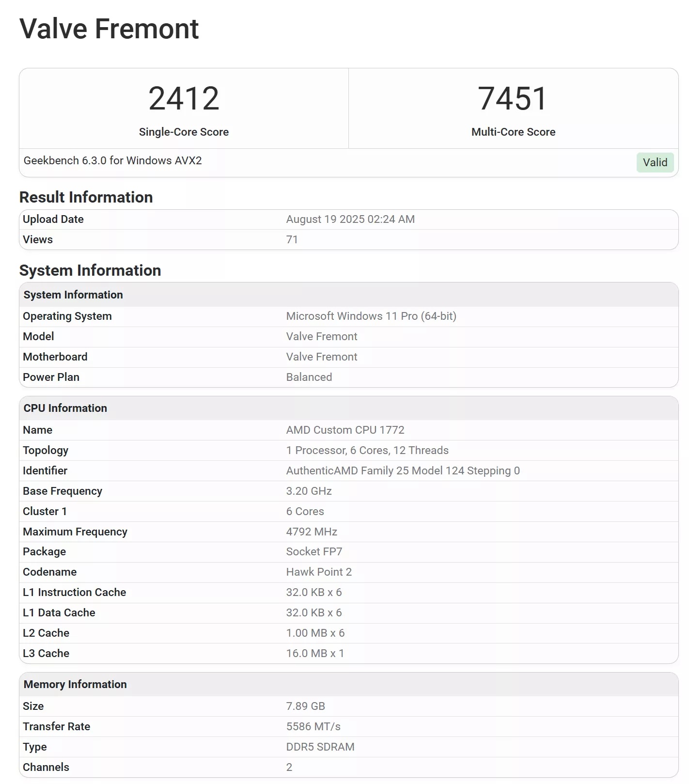Click the Result Information heading
The image size is (689, 784).
click(x=86, y=197)
